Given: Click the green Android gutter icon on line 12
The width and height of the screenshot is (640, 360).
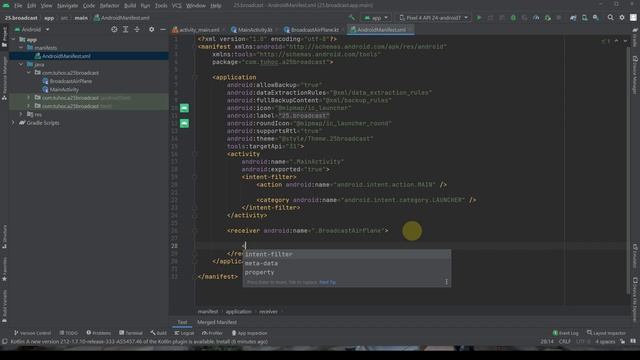Looking at the screenshot, I should click(x=184, y=123).
